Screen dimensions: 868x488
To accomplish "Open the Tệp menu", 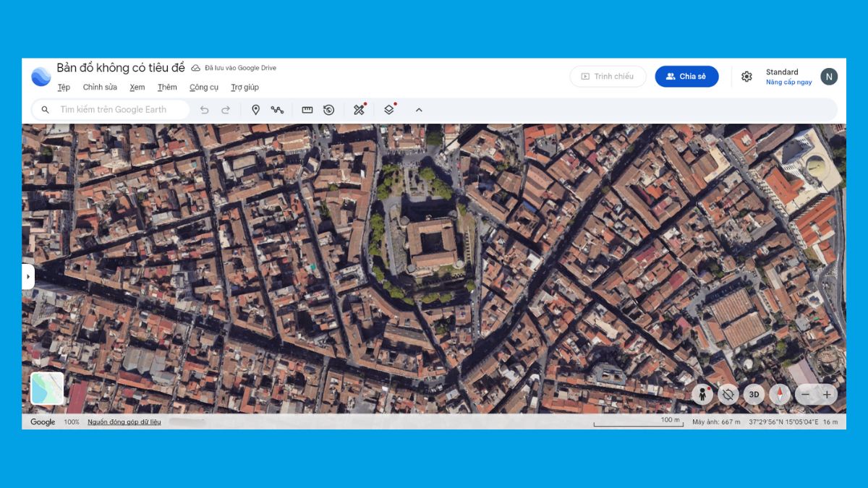I will [64, 87].
